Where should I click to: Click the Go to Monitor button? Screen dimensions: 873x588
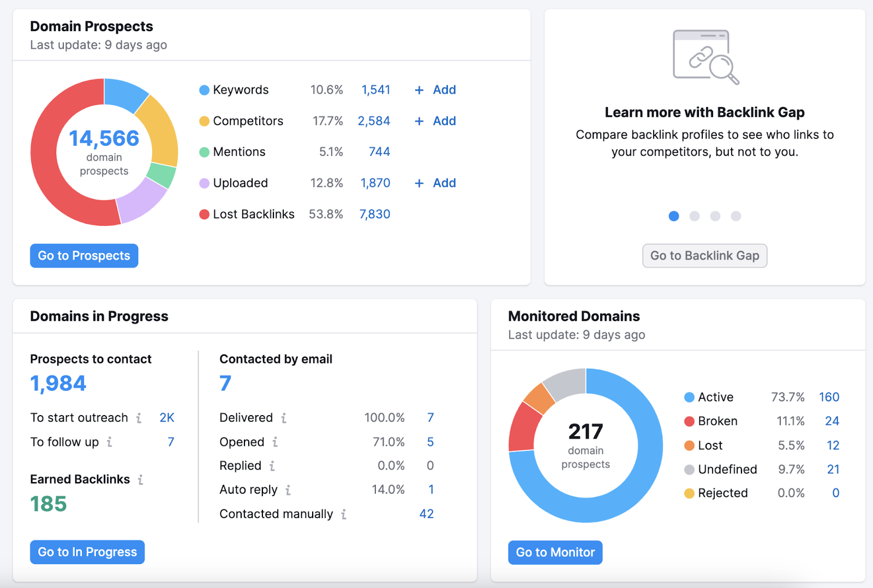[x=555, y=552]
